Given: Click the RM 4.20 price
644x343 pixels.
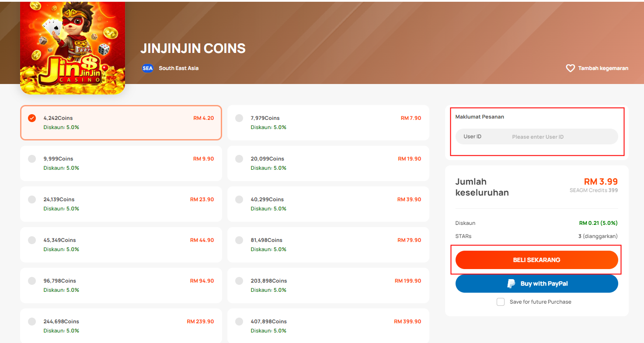Looking at the screenshot, I should click(x=204, y=118).
